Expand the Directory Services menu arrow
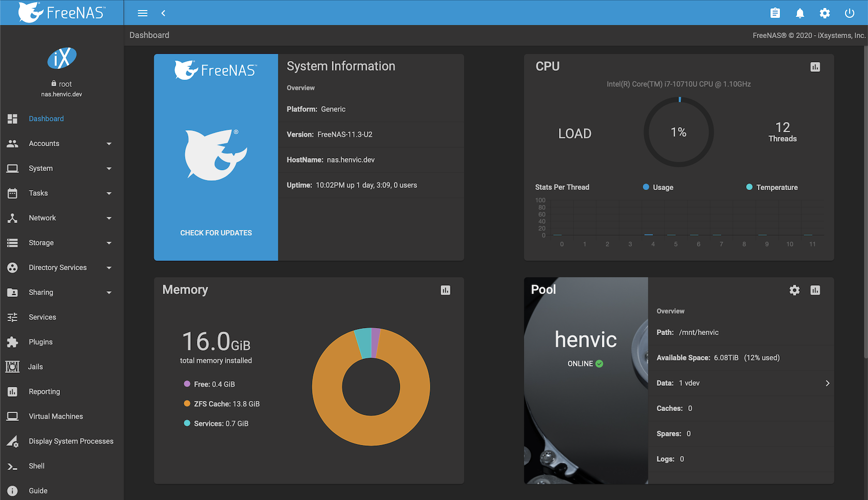 click(x=109, y=268)
